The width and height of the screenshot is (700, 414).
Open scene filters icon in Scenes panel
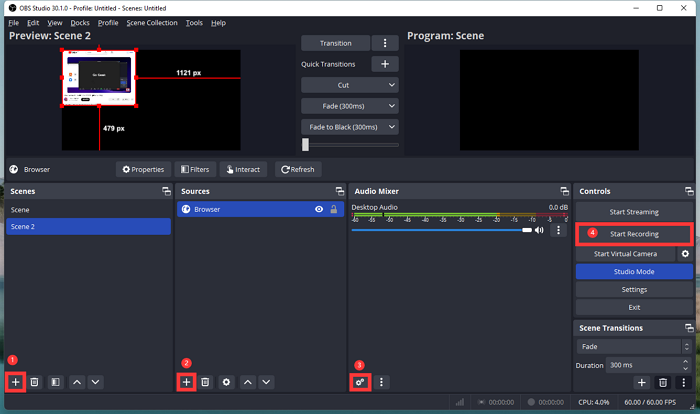coord(55,382)
